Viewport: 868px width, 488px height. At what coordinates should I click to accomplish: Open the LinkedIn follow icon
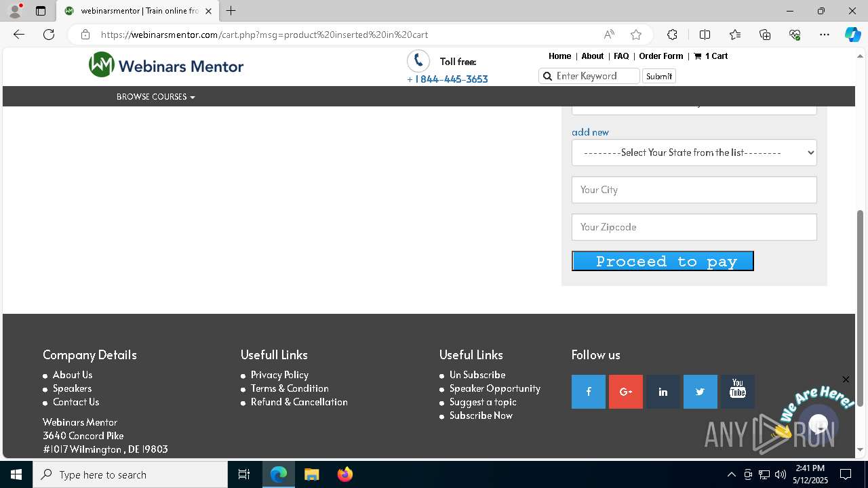[x=663, y=392]
